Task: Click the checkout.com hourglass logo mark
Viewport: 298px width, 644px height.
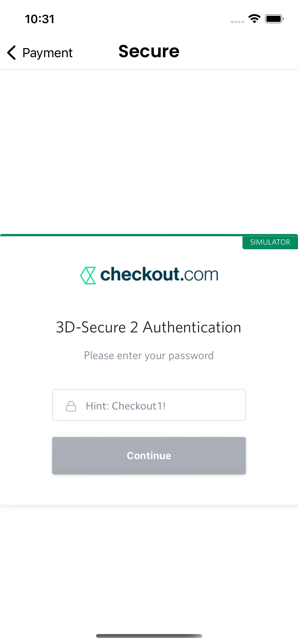Action: coord(88,275)
